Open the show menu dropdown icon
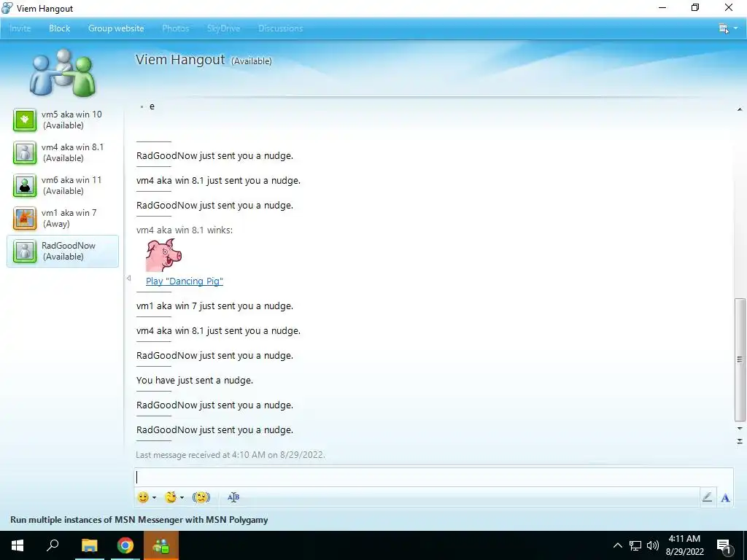Image resolution: width=747 pixels, height=560 pixels. tap(728, 28)
